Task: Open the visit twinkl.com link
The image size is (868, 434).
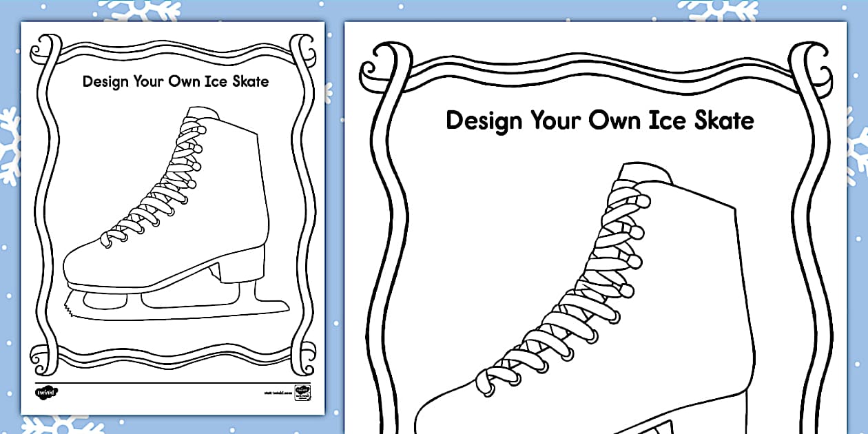Action: point(277,391)
